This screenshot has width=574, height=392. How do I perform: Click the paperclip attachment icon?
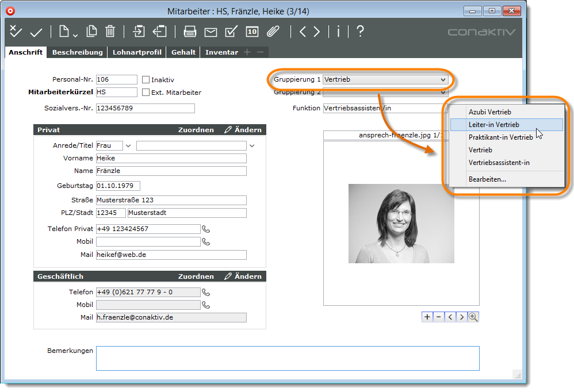(273, 32)
